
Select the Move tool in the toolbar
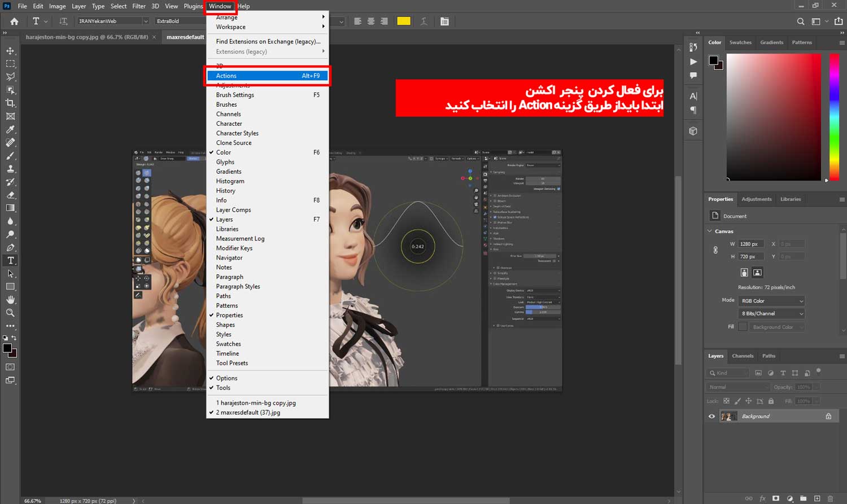[x=10, y=51]
